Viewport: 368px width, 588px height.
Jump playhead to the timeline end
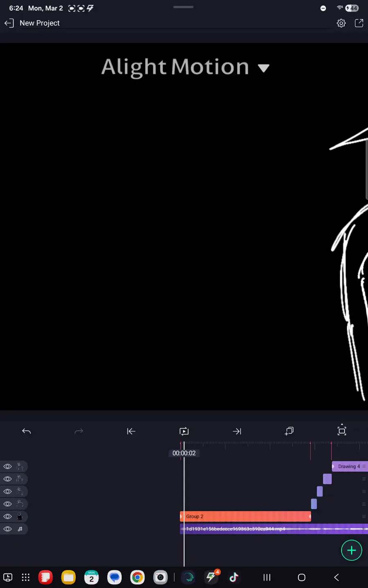pyautogui.click(x=237, y=431)
